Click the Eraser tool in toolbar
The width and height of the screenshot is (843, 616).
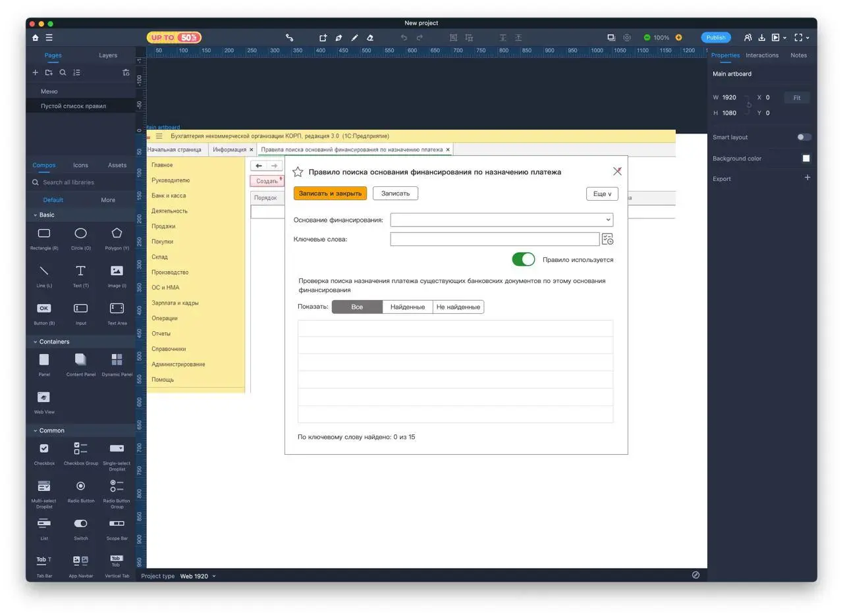(370, 38)
